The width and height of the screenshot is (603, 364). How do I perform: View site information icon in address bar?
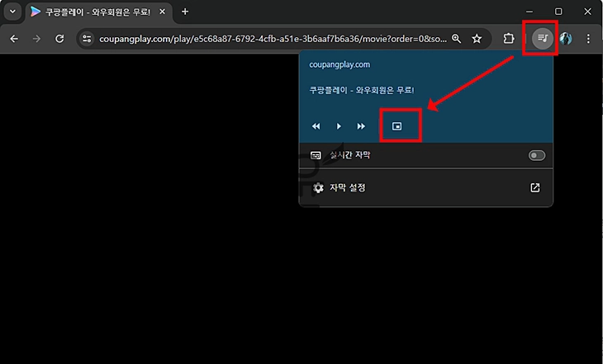tap(87, 39)
